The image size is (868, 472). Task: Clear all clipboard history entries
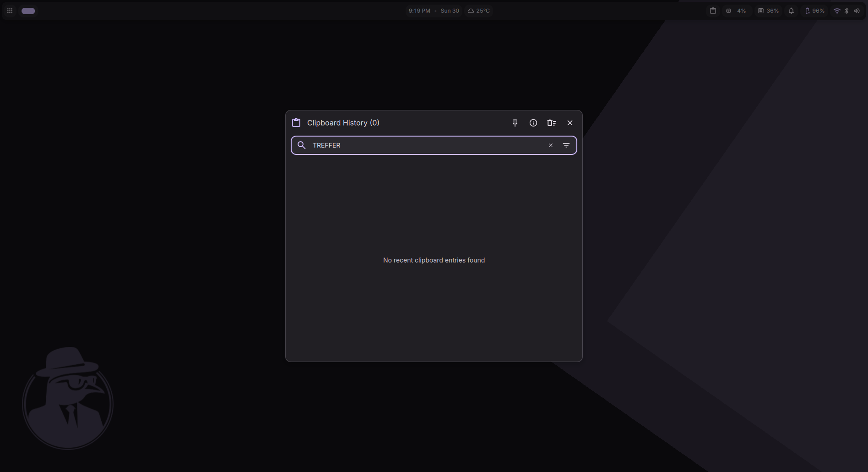pyautogui.click(x=551, y=123)
